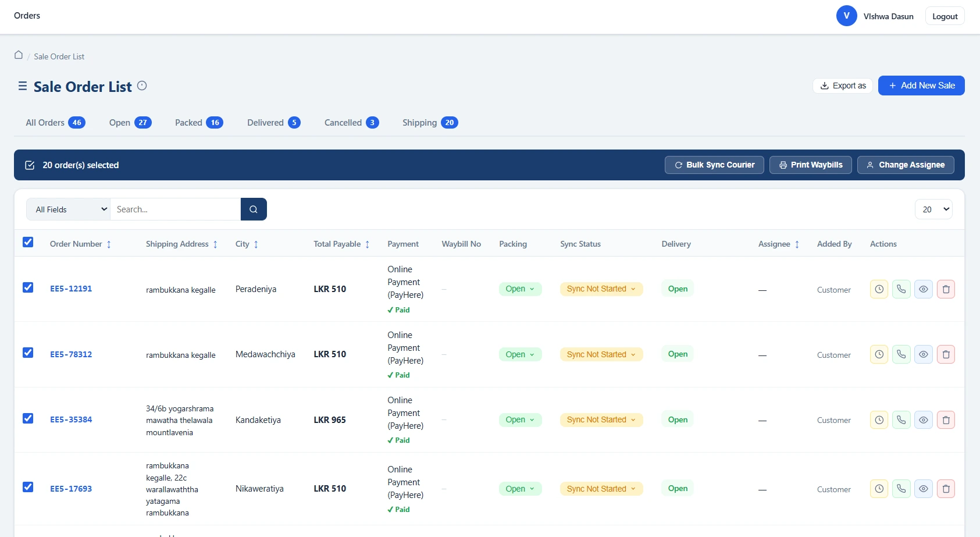Viewport: 980px width, 537px height.
Task: Switch to the Delivered tab
Action: coord(273,123)
